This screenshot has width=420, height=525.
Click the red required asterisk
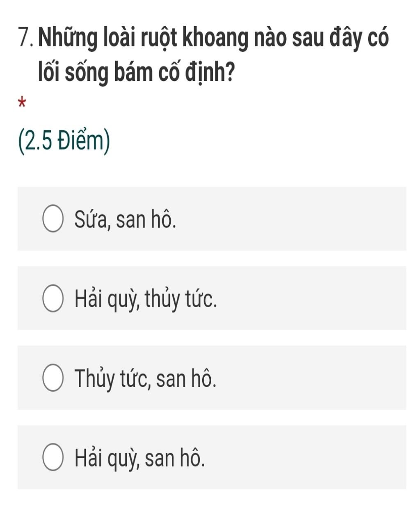[22, 102]
